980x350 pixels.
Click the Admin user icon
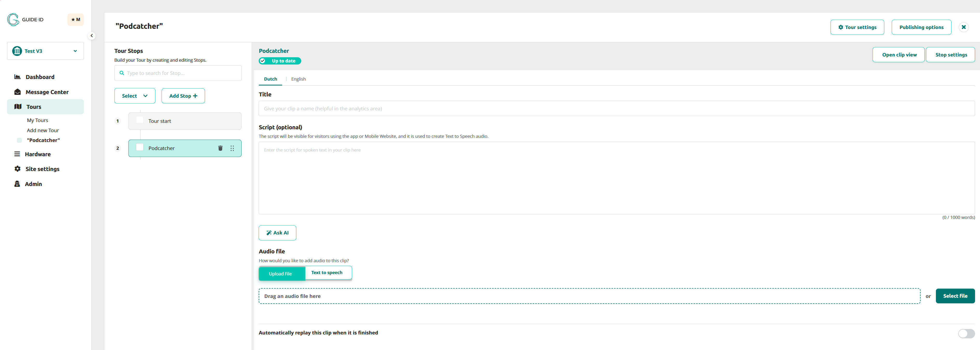pos(17,184)
